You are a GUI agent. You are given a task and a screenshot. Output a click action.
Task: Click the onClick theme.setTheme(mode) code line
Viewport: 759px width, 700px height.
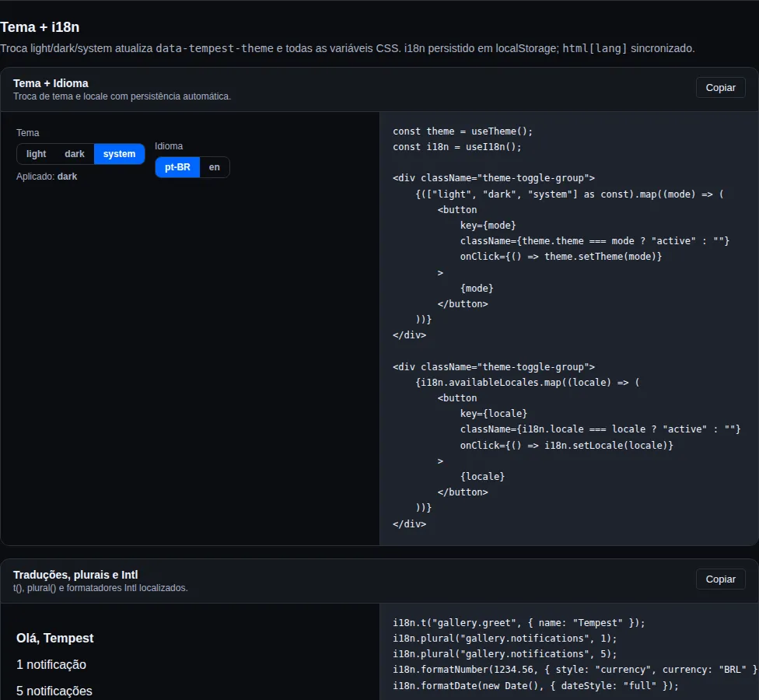tap(561, 257)
